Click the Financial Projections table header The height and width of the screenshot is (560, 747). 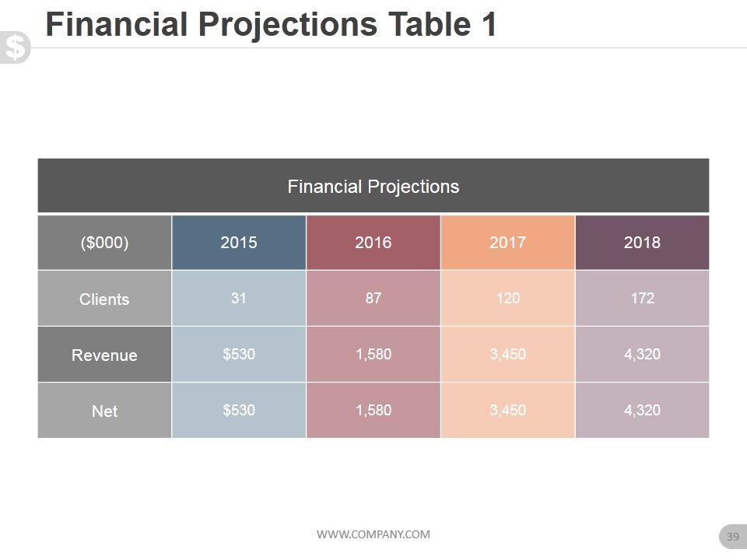click(373, 187)
